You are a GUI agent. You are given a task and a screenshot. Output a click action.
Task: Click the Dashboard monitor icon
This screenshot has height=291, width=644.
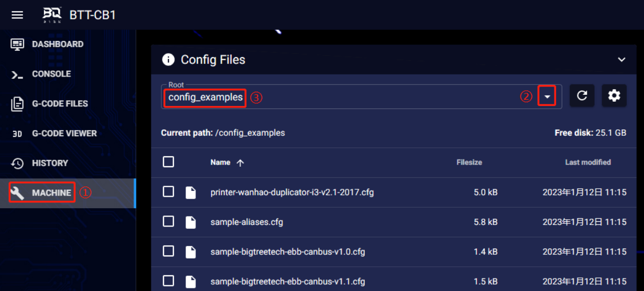[17, 45]
